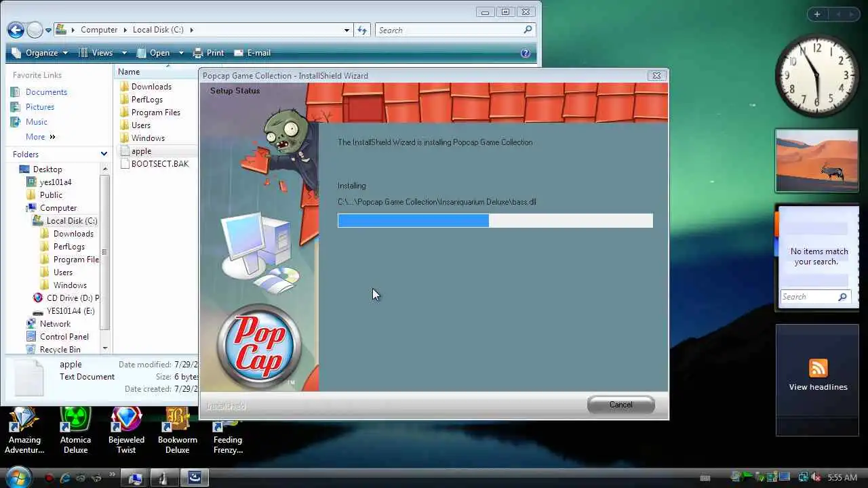Cancel the Popcap Game Collection installation
Viewport: 868px width, 488px height.
pos(620,405)
